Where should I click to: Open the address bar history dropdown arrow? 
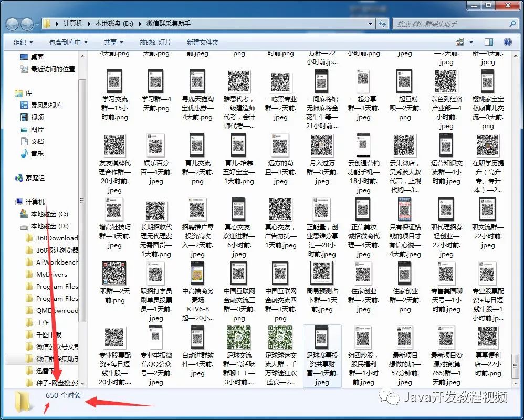pyautogui.click(x=370, y=24)
